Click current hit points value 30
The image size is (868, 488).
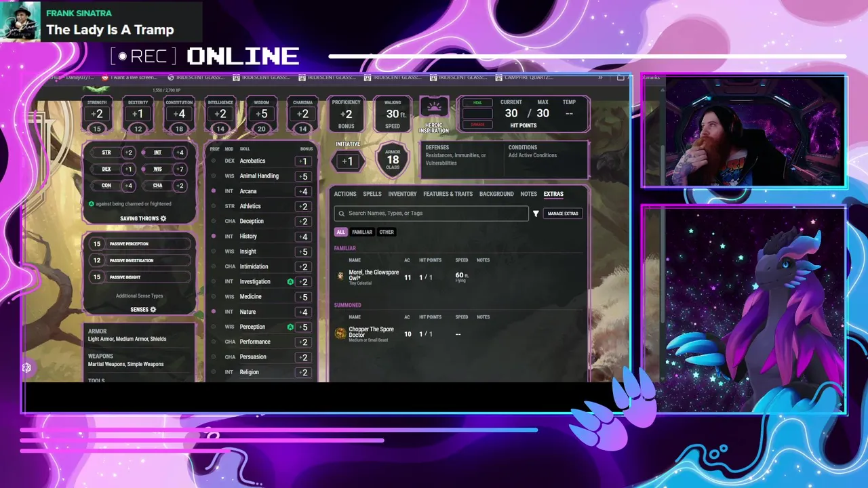pos(511,114)
